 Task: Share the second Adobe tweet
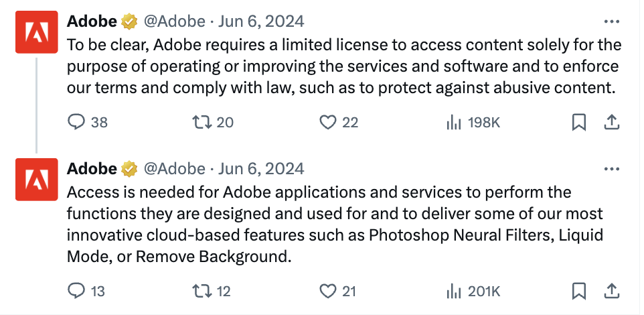click(x=611, y=291)
